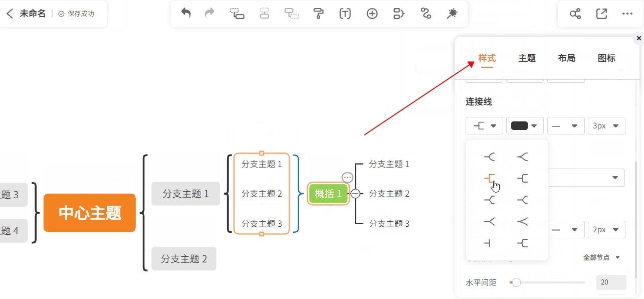644x299 pixels.
Task: Click the export arrow icon
Action: pyautogui.click(x=601, y=14)
